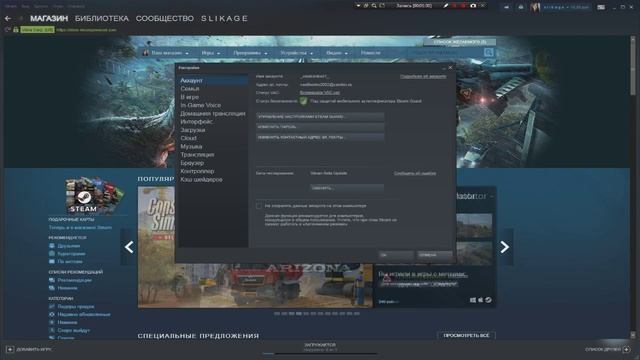Open the БИБЛИОТЕКА tab
Viewport: 640px width, 360px height.
coord(102,18)
